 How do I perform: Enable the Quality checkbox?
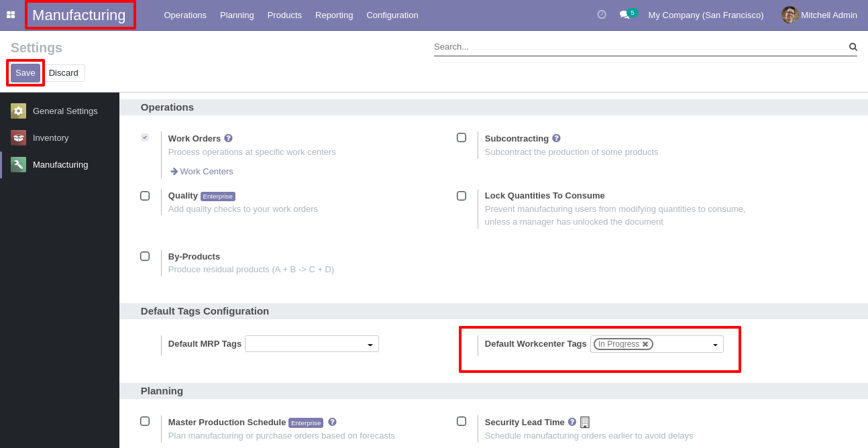click(145, 196)
